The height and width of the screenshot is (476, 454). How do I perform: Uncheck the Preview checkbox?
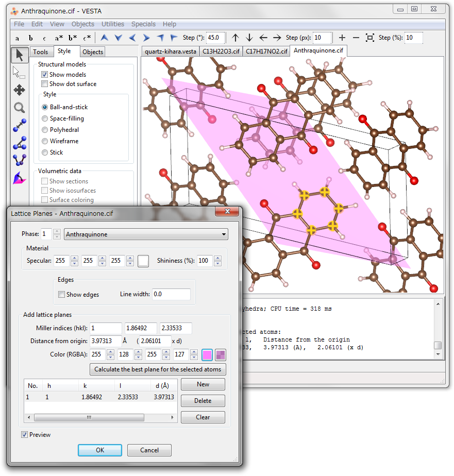pos(25,435)
